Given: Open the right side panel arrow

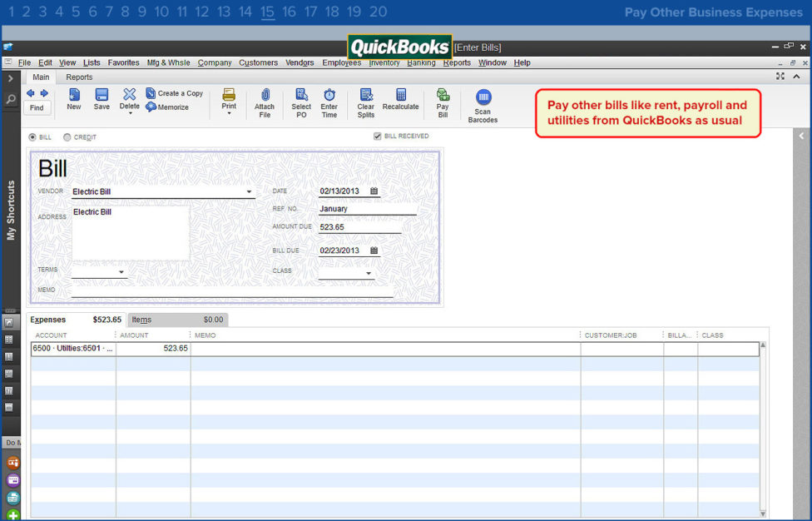Looking at the screenshot, I should click(x=801, y=136).
